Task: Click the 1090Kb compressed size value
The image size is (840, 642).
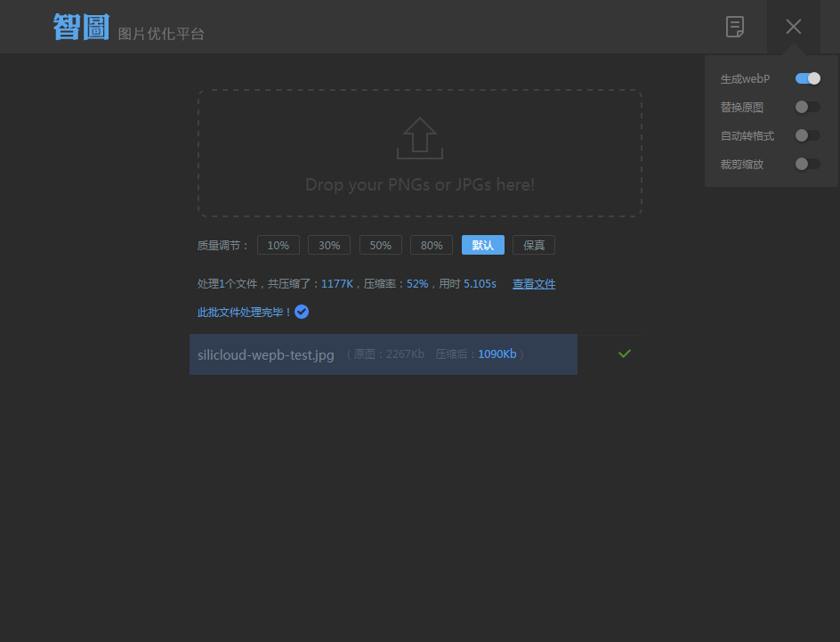Action: (x=497, y=354)
